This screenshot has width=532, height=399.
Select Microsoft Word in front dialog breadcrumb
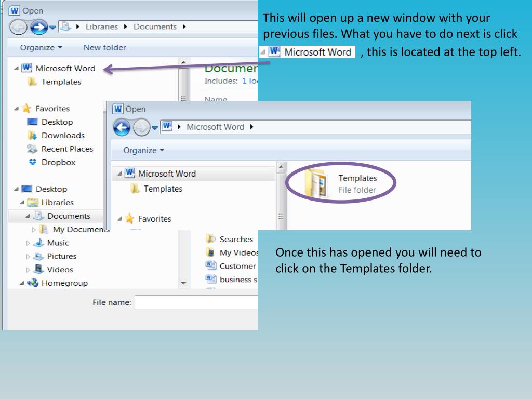tap(215, 127)
